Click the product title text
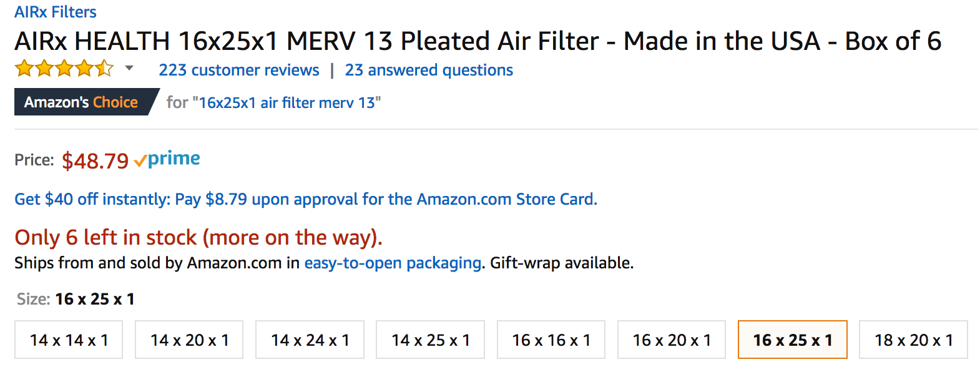This screenshot has width=980, height=367. tap(478, 41)
